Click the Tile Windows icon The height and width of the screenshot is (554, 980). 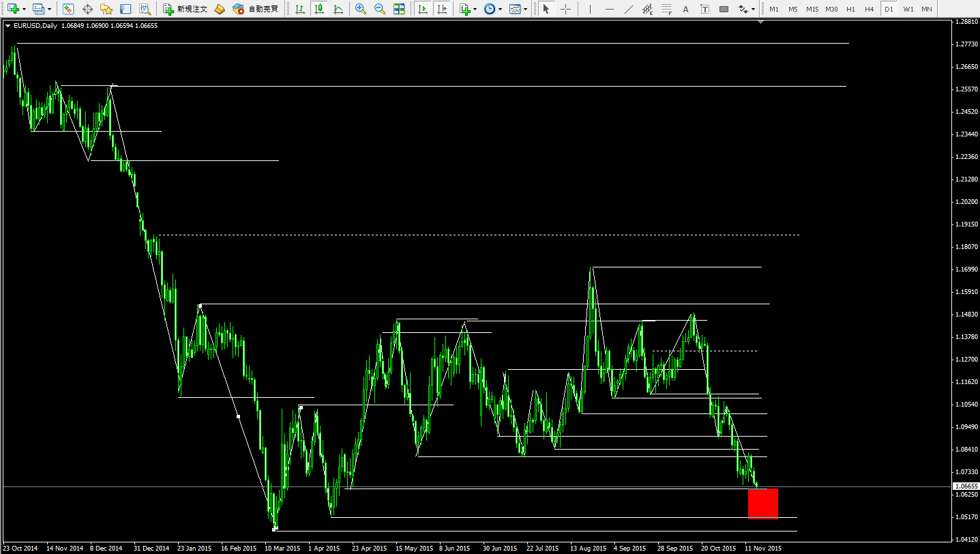(x=399, y=10)
